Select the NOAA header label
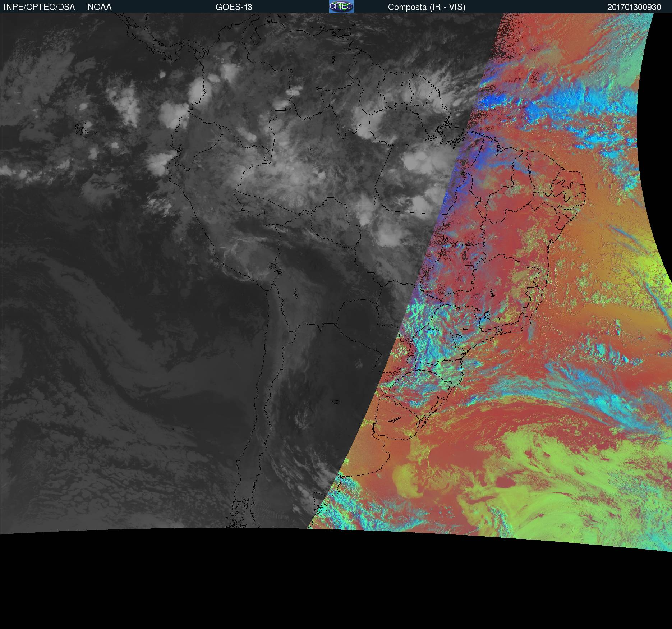 pos(100,7)
